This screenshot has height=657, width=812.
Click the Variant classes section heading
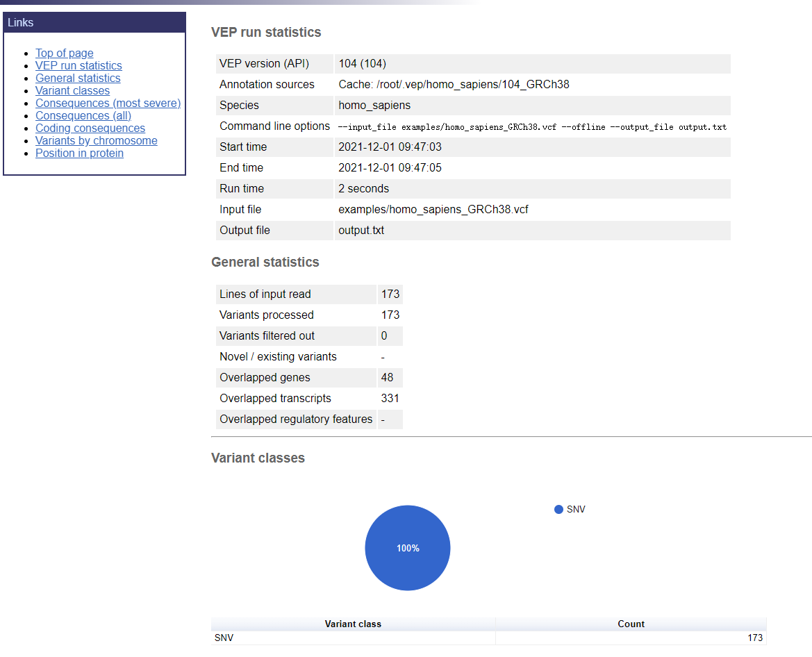(258, 458)
